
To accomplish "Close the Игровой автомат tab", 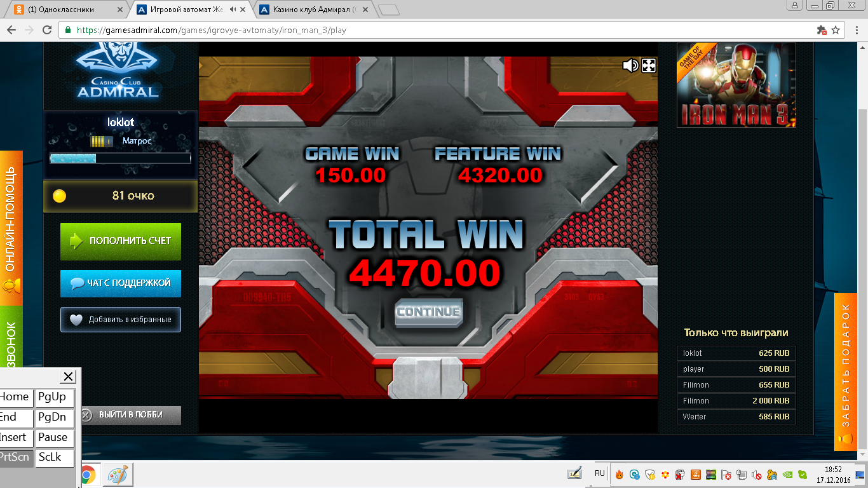I will click(x=243, y=10).
